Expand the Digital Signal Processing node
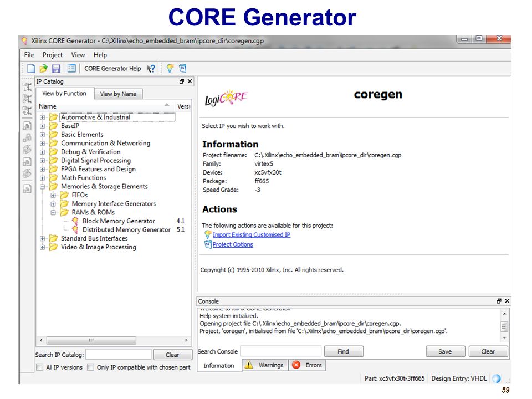 click(x=43, y=161)
